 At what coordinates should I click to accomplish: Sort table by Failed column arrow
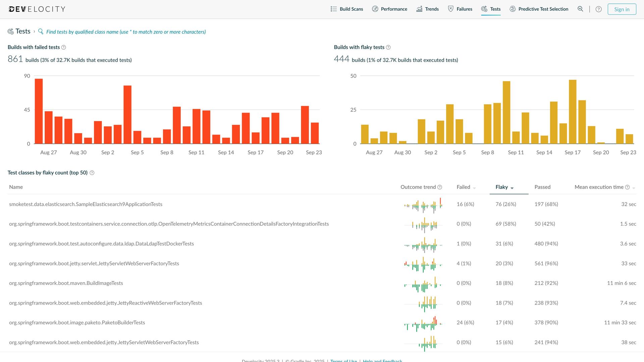pos(474,188)
